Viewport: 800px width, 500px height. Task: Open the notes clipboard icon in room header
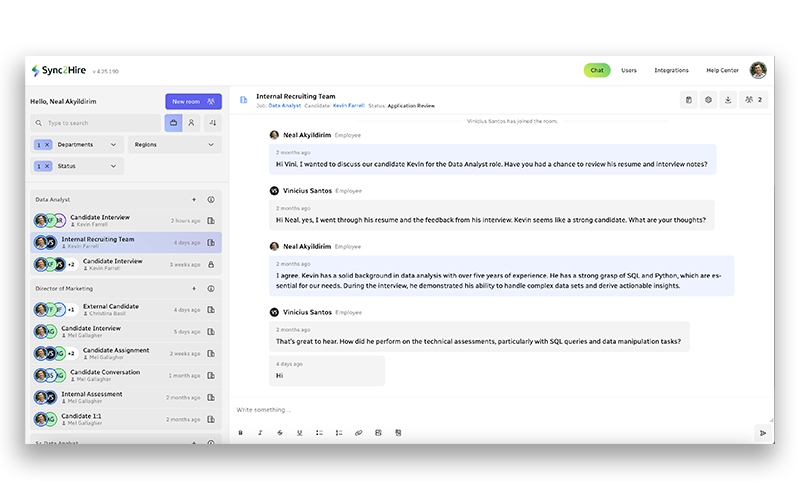tap(688, 100)
